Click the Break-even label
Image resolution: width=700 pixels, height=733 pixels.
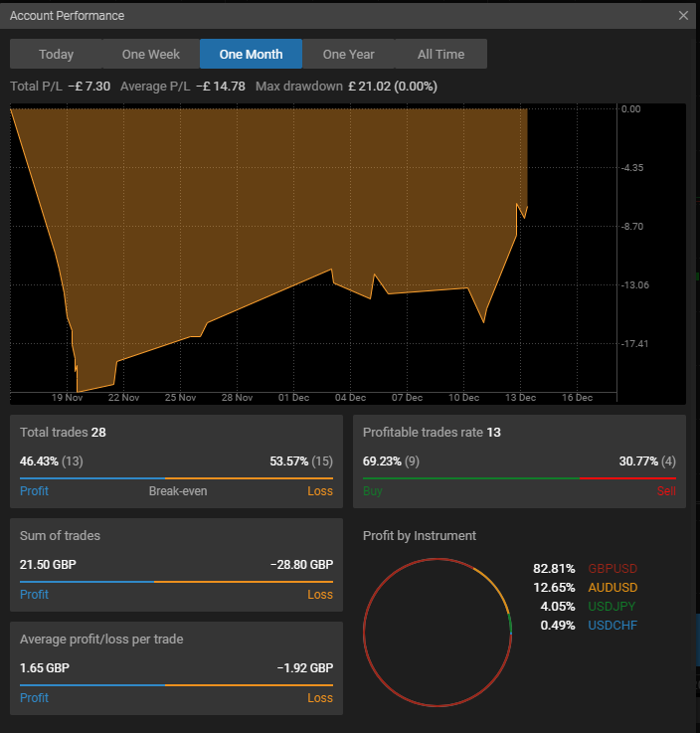[178, 491]
